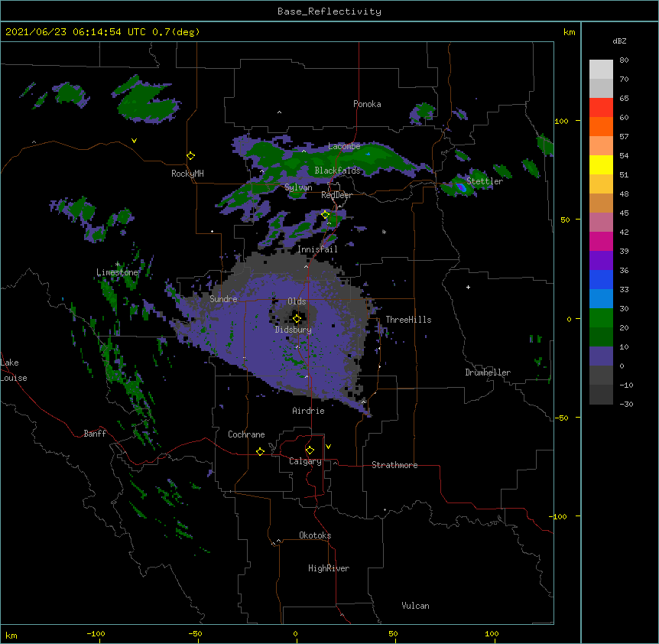Select the bright yellow swatch in dBZ legend
This screenshot has height=644, width=659.
tap(601, 164)
